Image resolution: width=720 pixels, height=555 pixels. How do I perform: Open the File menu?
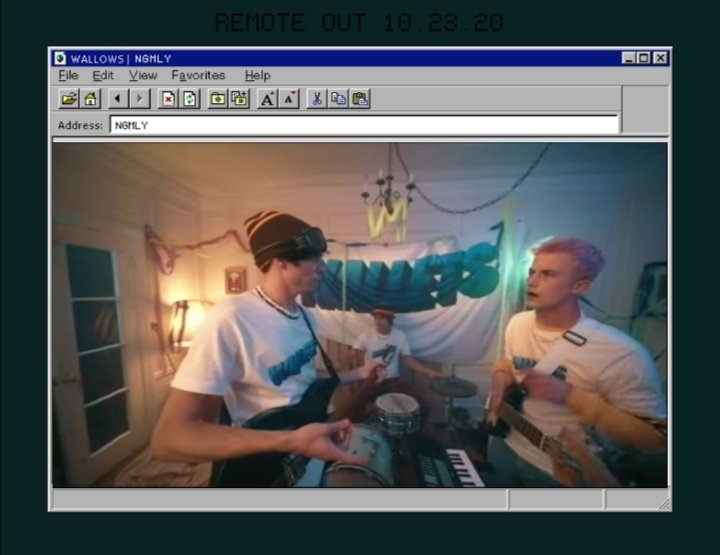coord(68,75)
